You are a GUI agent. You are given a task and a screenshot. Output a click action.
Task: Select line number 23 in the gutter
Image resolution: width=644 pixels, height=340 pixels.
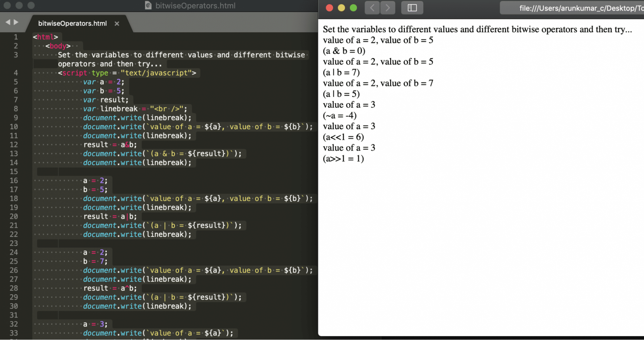tap(14, 243)
